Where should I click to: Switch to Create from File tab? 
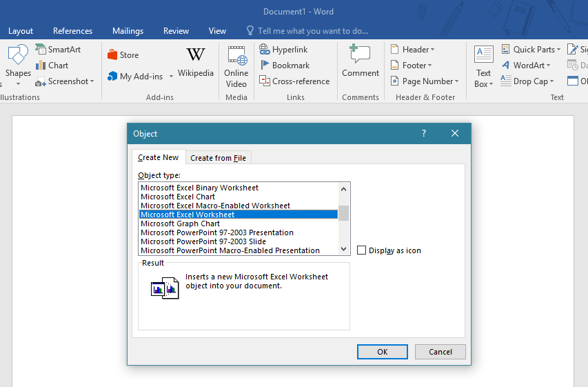click(219, 158)
